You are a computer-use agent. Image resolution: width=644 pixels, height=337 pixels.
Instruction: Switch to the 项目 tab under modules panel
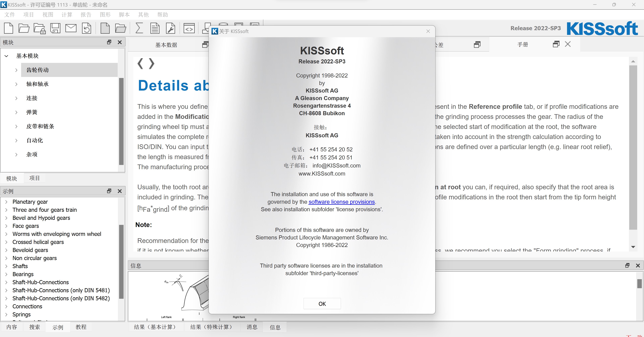(35, 178)
